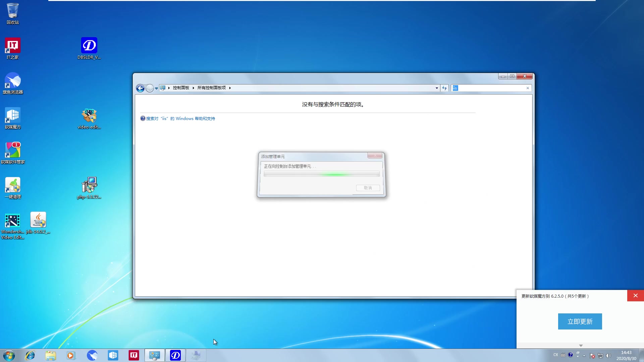
Task: Expand the 控制面板 breadcrumb arrow
Action: (x=193, y=88)
